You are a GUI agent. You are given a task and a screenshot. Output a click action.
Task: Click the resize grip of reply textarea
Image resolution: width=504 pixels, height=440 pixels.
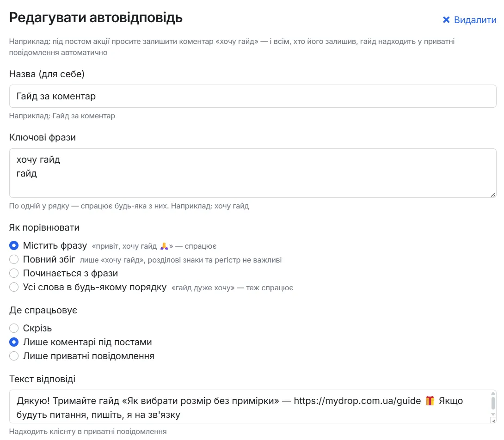(493, 421)
